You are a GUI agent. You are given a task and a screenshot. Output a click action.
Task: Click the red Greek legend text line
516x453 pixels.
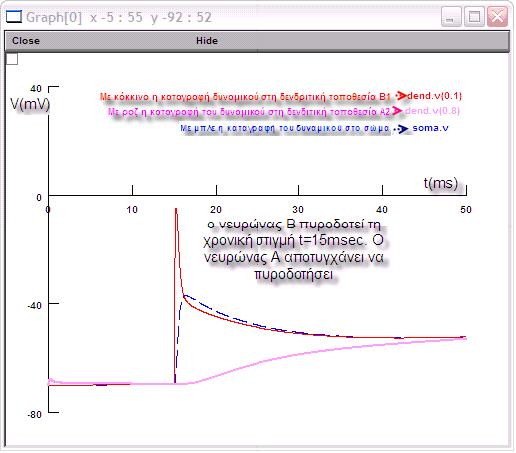pyautogui.click(x=245, y=97)
